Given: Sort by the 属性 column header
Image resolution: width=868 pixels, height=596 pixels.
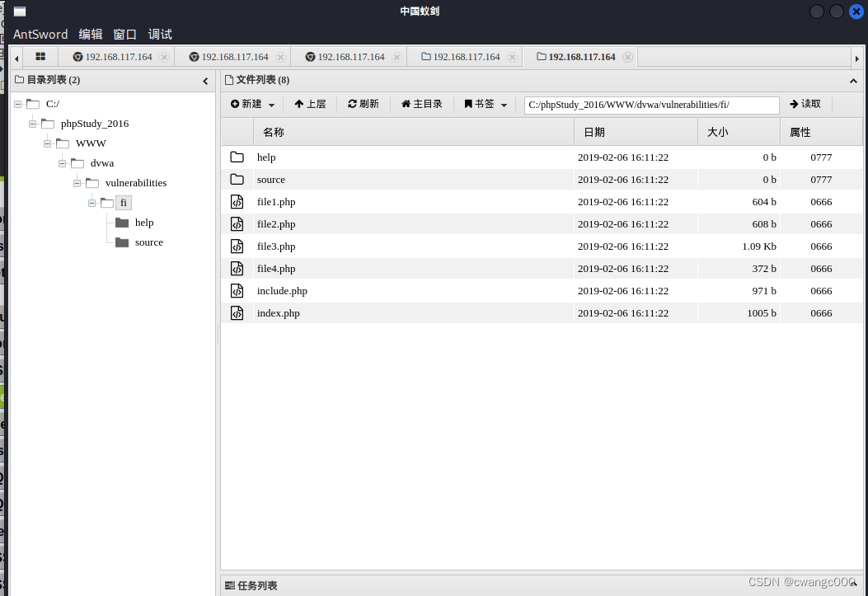Looking at the screenshot, I should (x=821, y=132).
